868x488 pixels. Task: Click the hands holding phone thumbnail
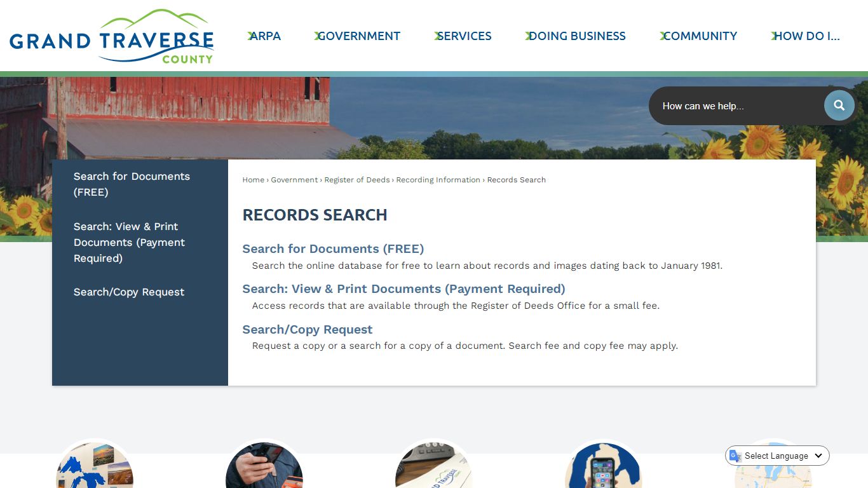[x=264, y=465]
